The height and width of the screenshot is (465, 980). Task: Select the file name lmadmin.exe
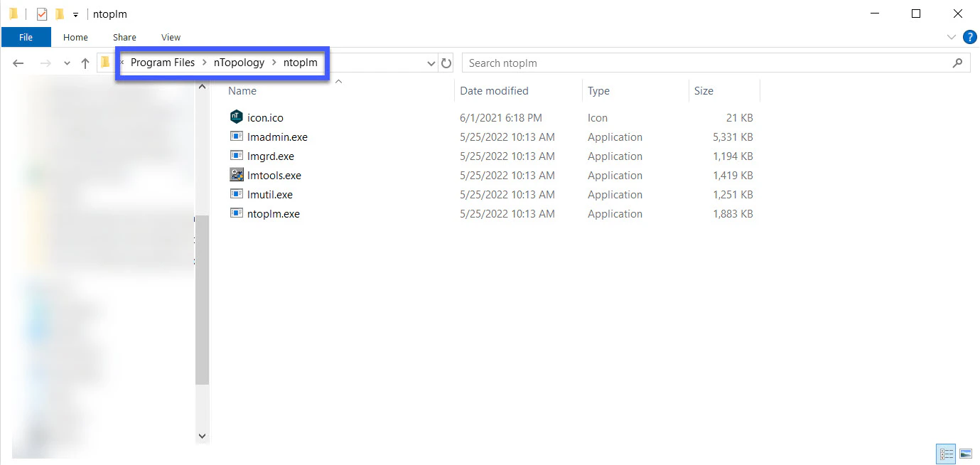point(277,137)
